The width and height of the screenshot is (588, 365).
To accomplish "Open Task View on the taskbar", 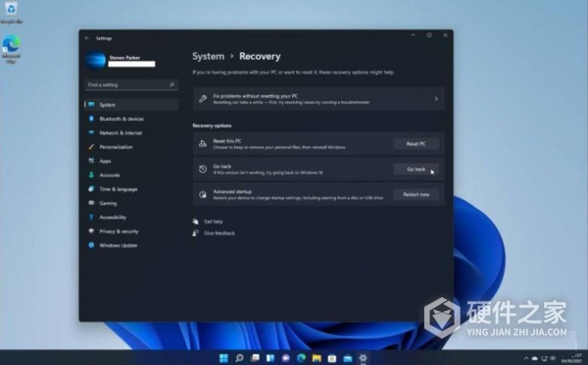I will tap(255, 358).
